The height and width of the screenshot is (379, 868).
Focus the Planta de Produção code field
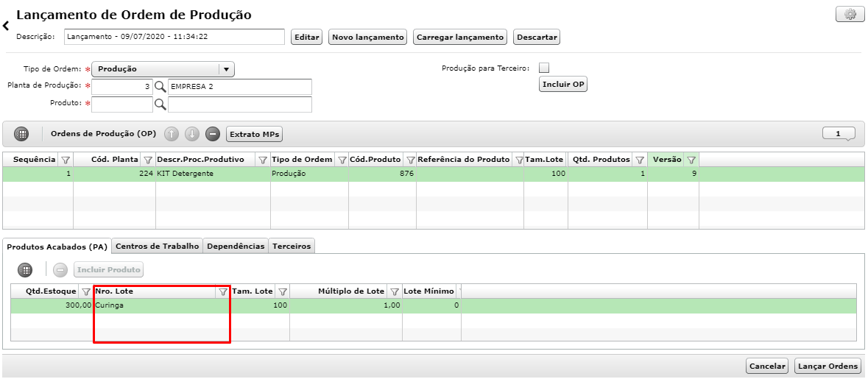coord(122,87)
